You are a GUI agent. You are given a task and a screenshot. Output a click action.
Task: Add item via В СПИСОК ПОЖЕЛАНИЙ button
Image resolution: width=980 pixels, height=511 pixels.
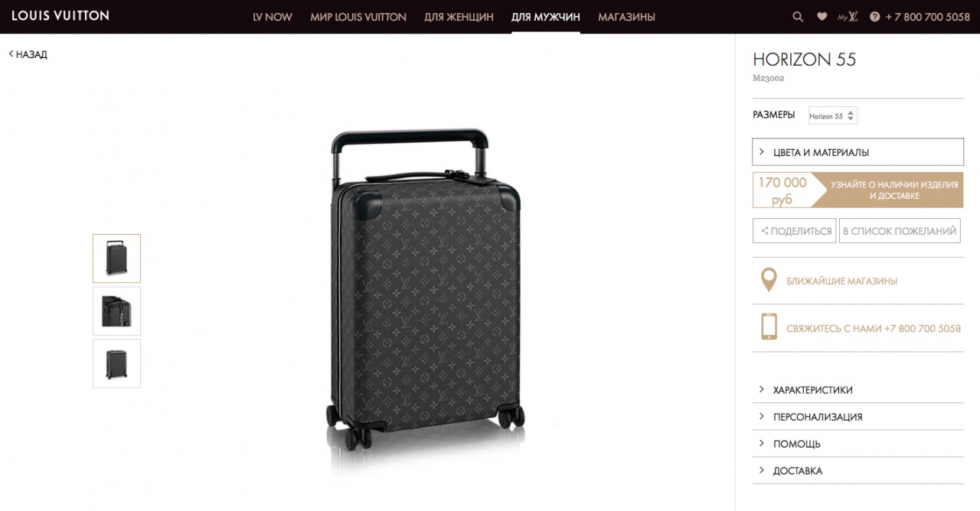click(x=900, y=231)
